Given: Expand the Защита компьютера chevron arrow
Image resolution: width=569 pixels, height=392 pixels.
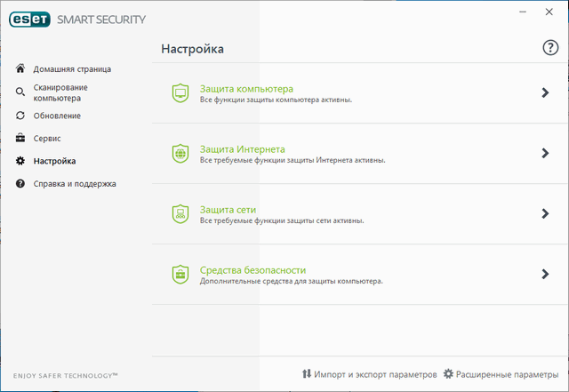Looking at the screenshot, I should [545, 92].
